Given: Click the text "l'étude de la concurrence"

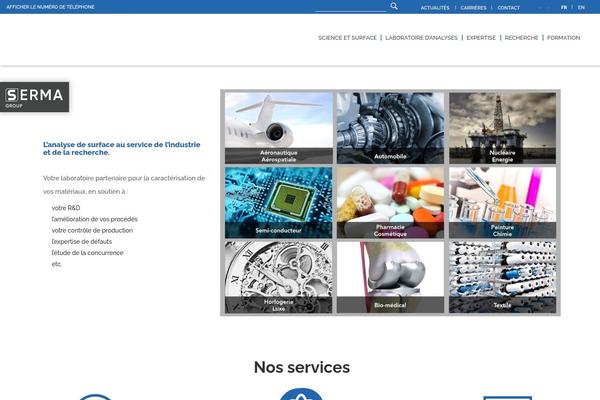Looking at the screenshot, I should [x=88, y=253].
